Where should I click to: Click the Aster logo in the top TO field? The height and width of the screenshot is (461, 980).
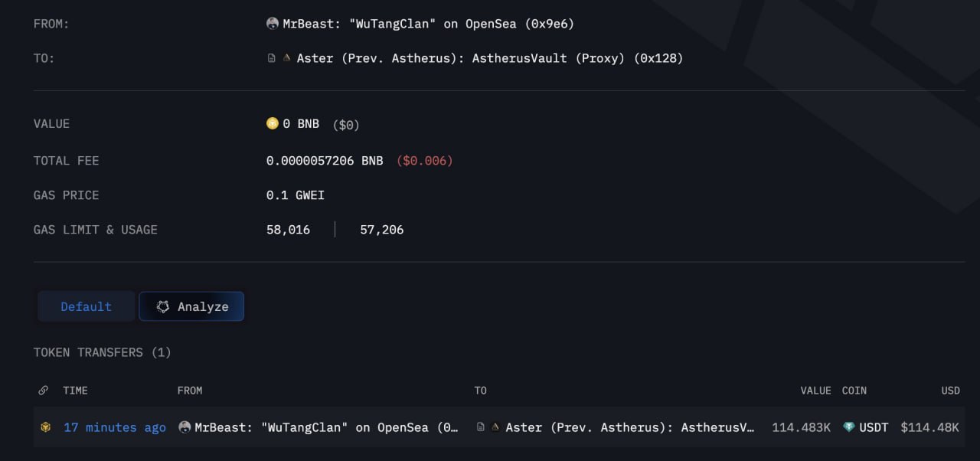point(286,57)
